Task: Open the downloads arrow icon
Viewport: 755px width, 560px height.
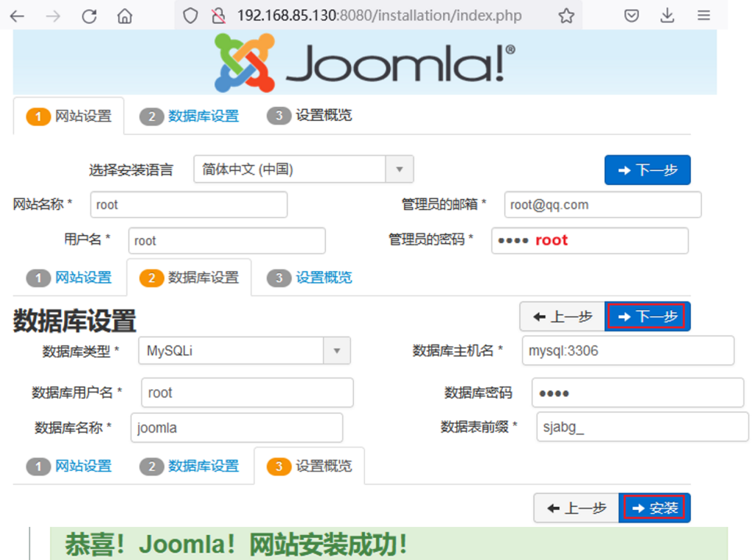Action: 667,16
